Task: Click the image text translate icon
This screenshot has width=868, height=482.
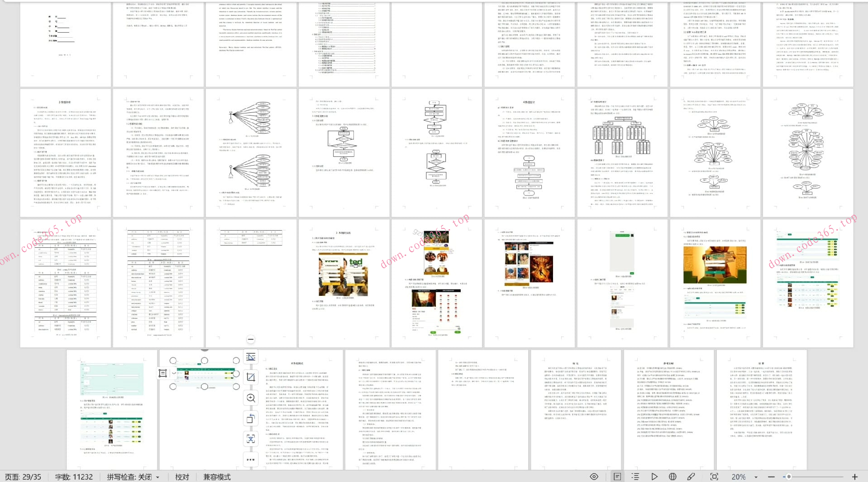Action: point(251,439)
